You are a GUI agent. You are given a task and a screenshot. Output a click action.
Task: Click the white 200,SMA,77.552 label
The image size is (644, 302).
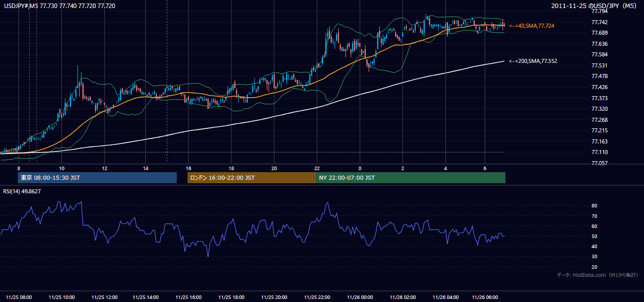pyautogui.click(x=533, y=61)
